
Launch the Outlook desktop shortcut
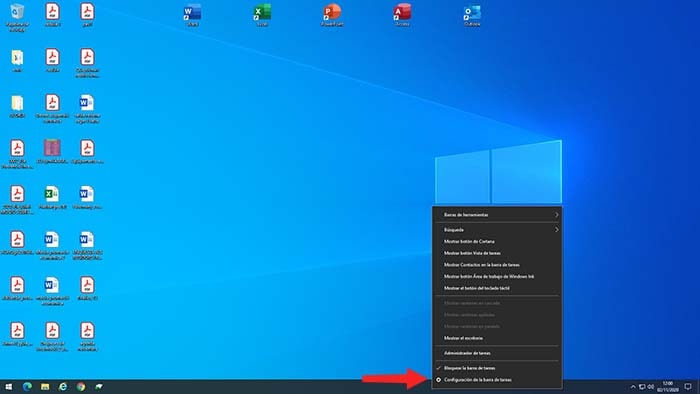tap(472, 15)
